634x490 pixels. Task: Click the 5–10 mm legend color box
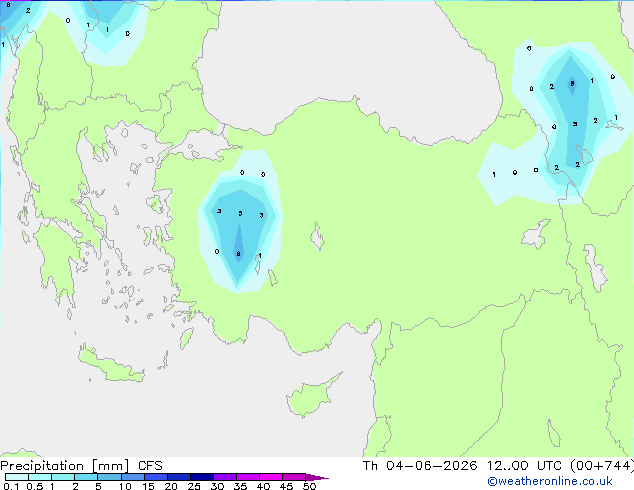pyautogui.click(x=109, y=477)
